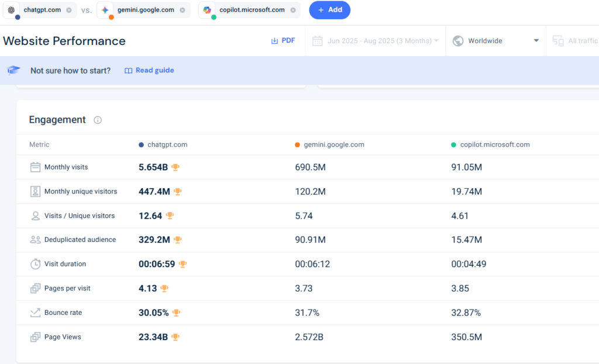Click the Not sure how to start? text

pyautogui.click(x=71, y=71)
